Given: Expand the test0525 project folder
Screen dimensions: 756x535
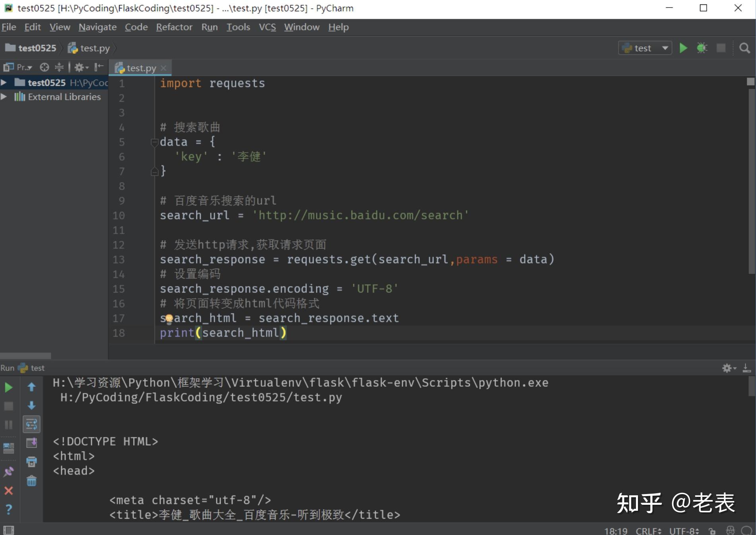Looking at the screenshot, I should pyautogui.click(x=4, y=82).
